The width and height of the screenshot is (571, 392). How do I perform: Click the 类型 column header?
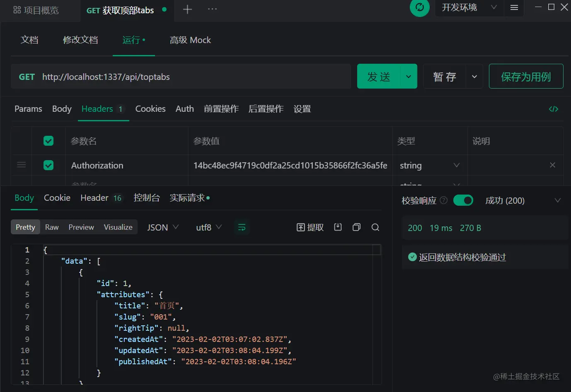tap(406, 141)
